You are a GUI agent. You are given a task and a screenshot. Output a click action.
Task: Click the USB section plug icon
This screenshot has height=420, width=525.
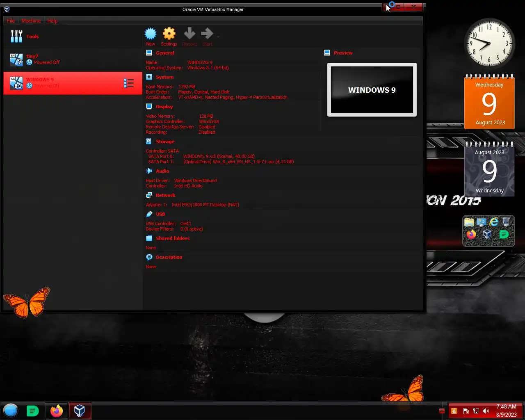(x=149, y=214)
